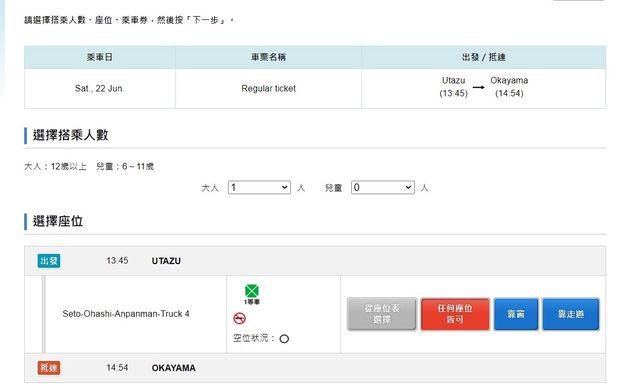Viewport: 640px width, 391px height.
Task: Click the Sat., 22 Jun. date cell
Action: (100, 89)
